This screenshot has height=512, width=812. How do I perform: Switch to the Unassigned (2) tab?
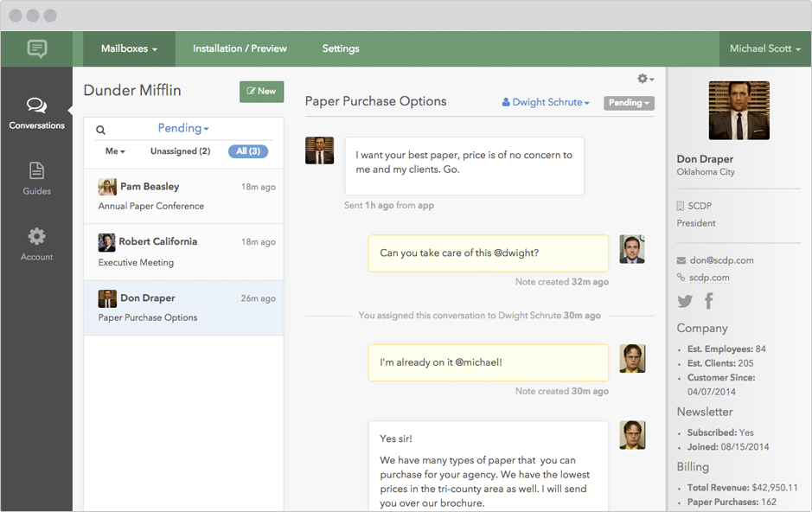[x=180, y=150]
